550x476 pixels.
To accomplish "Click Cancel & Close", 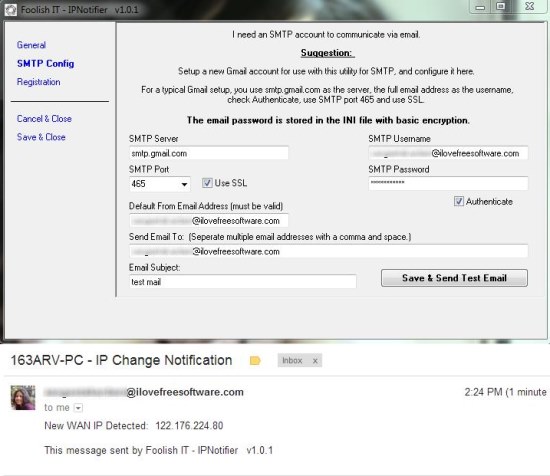I will pos(44,119).
